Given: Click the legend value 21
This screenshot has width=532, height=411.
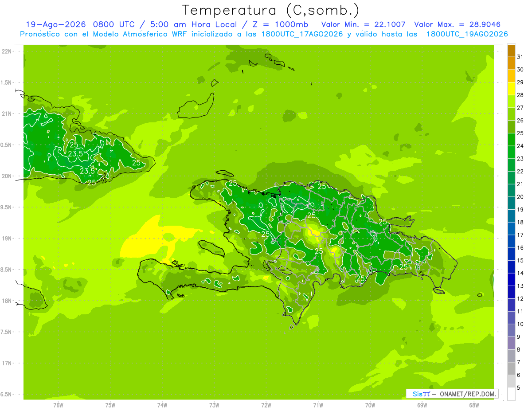Looking at the screenshot, I should 520,184.
